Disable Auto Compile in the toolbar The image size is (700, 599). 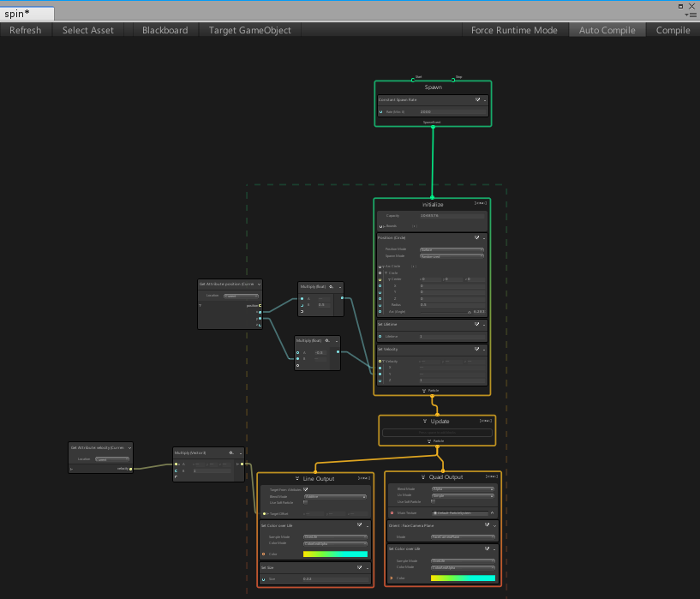[607, 29]
